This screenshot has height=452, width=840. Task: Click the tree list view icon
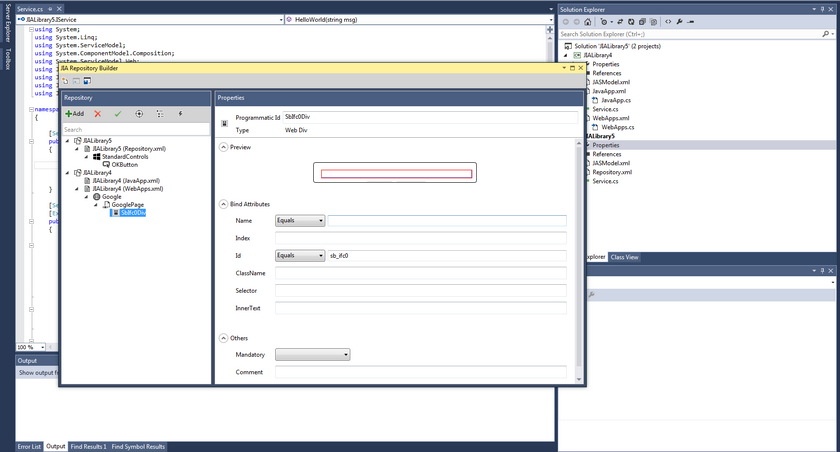[160, 114]
